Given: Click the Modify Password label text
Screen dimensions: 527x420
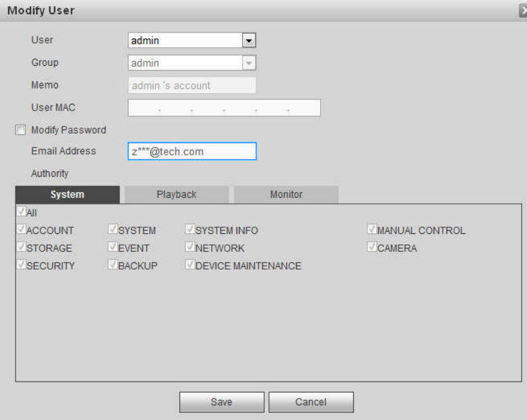Looking at the screenshot, I should [69, 130].
